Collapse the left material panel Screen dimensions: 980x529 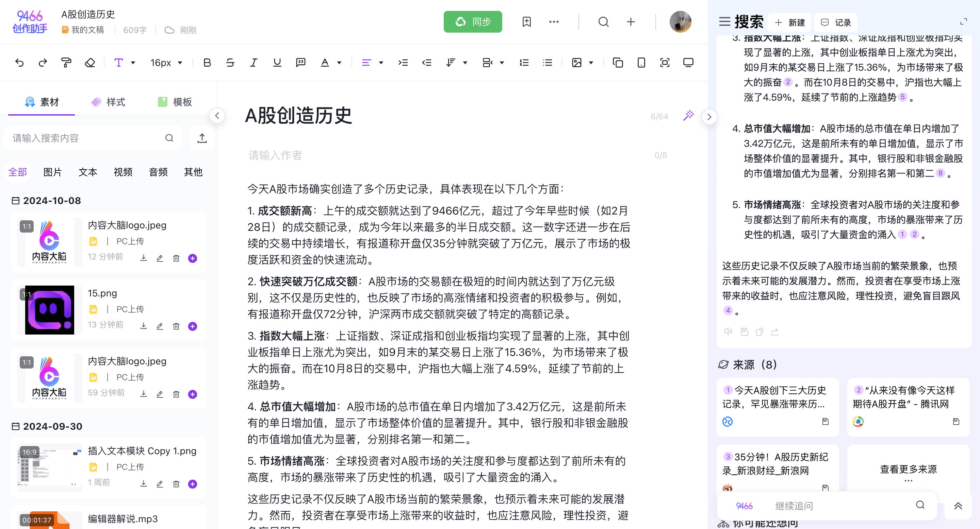point(217,116)
